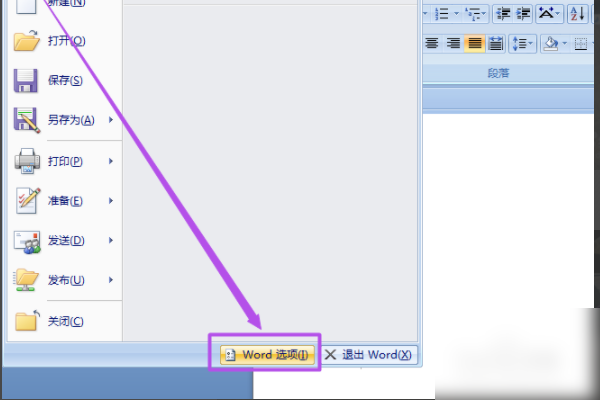Select the 准备(E) menu entry
Image resolution: width=600 pixels, height=400 pixels.
click(x=65, y=201)
